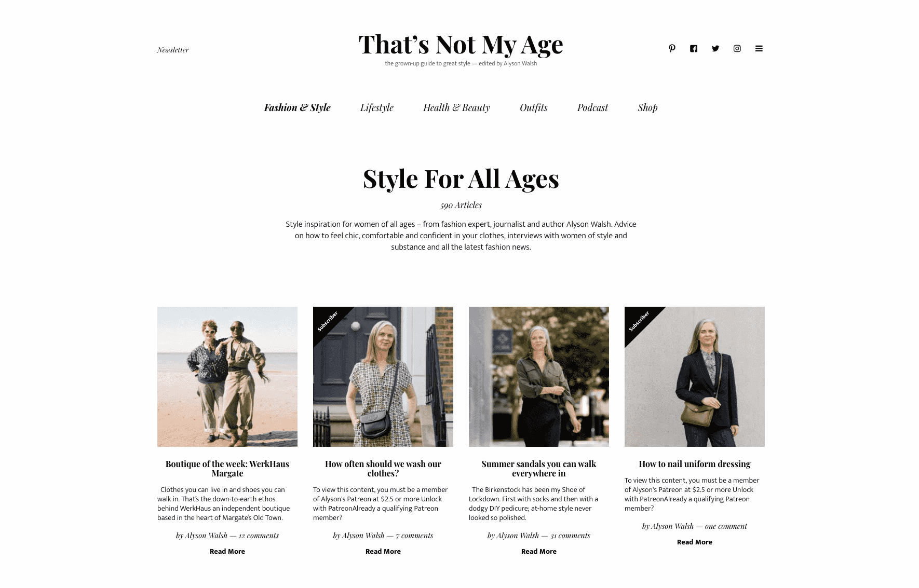View 31 comments on sandals post

(x=570, y=536)
